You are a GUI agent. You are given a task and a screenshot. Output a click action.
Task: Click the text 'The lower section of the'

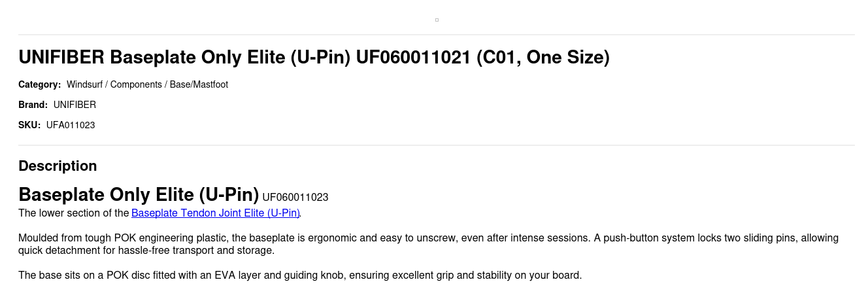tap(74, 213)
